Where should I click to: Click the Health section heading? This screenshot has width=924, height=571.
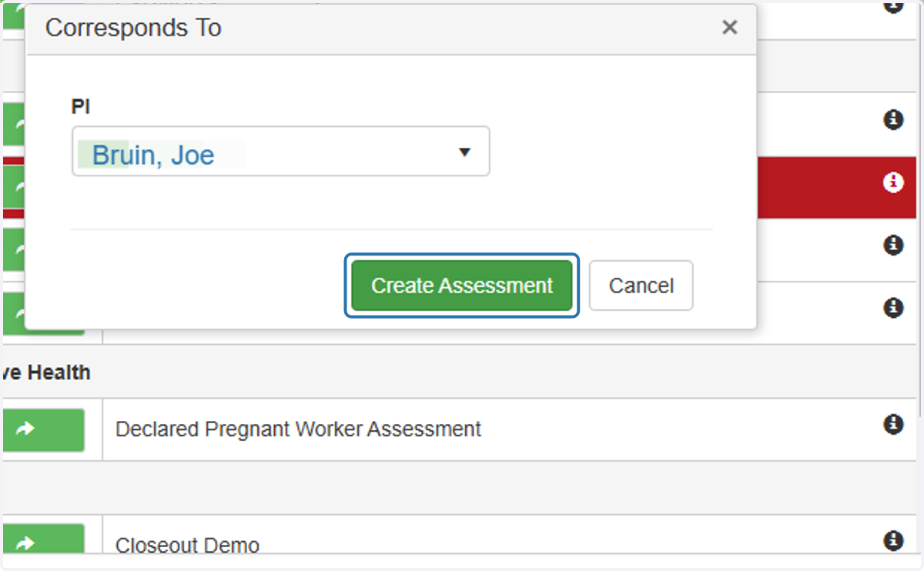click(46, 372)
